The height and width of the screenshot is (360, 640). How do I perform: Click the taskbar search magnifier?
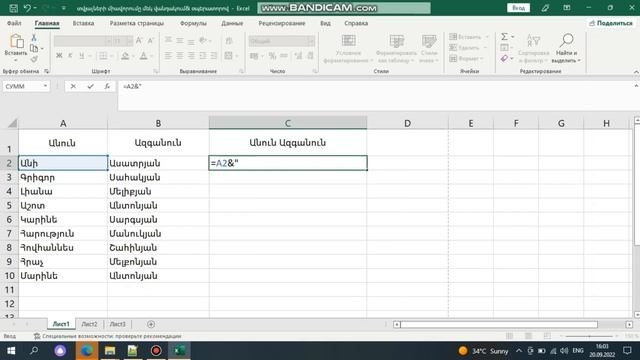(34, 351)
